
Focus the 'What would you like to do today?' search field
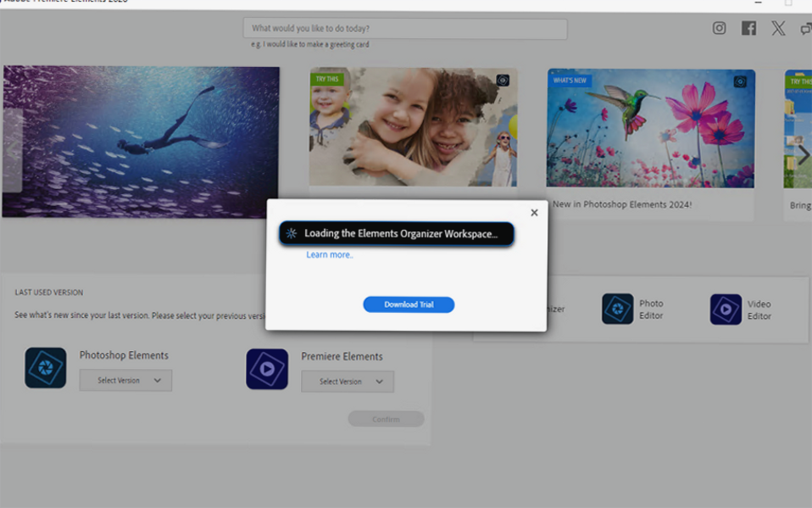click(x=405, y=29)
